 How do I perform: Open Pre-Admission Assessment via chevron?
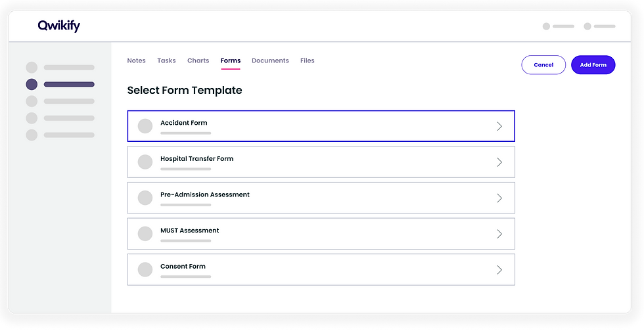tap(499, 198)
